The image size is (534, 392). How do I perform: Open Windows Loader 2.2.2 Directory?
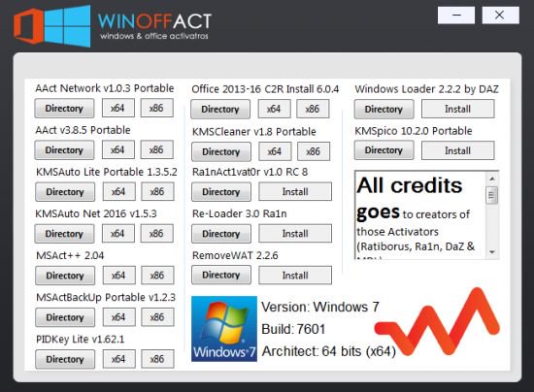pyautogui.click(x=384, y=110)
